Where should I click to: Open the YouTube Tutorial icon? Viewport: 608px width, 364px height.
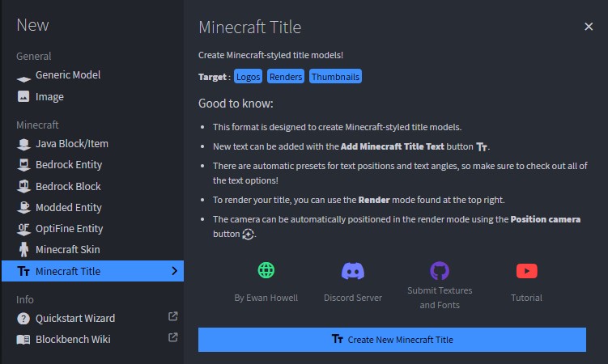[x=526, y=271]
